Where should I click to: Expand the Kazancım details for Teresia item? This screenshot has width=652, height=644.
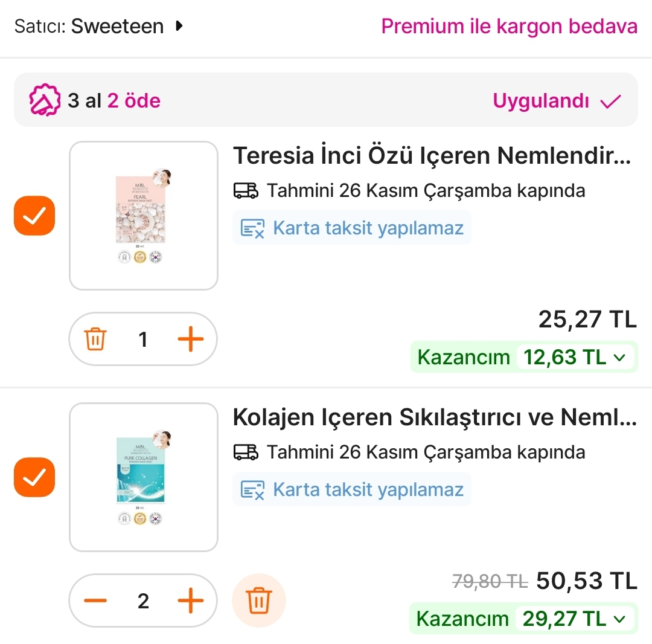point(621,357)
